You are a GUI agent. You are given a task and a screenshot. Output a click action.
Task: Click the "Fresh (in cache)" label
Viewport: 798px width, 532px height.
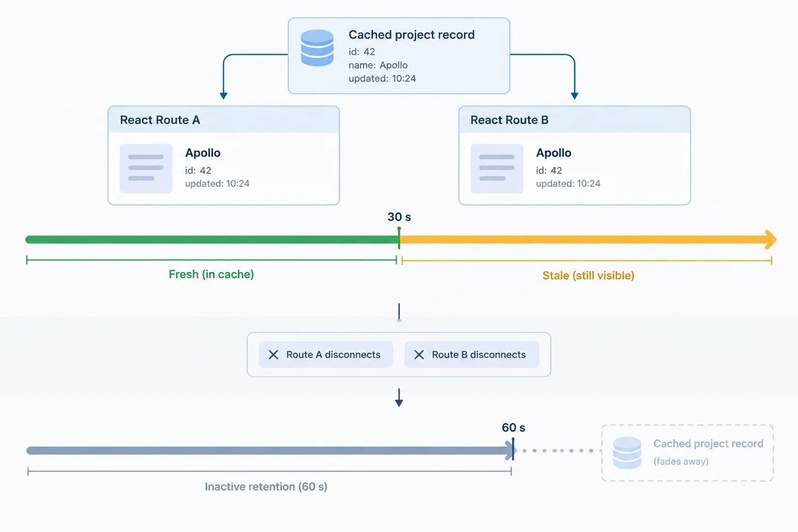(x=211, y=274)
